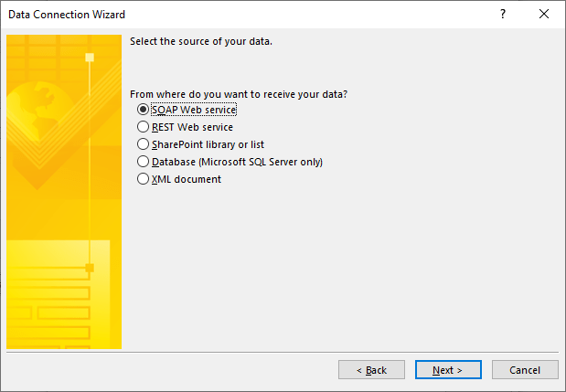Click the 'From where do you want' prompt text
Screen dimensions: 566x392
239,94
